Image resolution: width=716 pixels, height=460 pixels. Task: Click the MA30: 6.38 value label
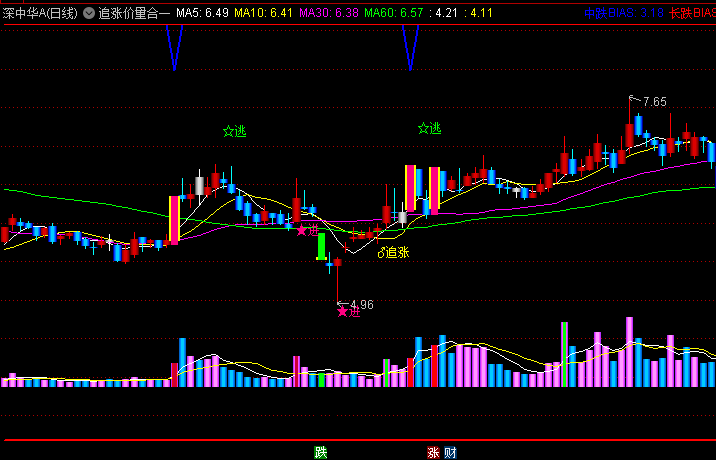point(329,13)
